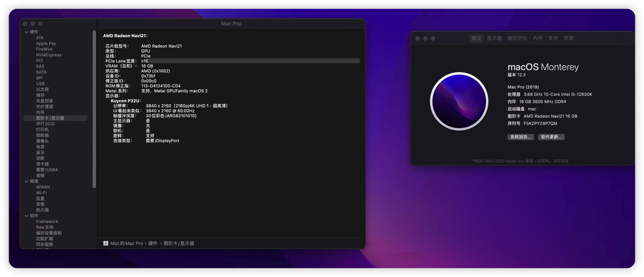The height and width of the screenshot is (277, 644).
Task: Click the Kuycon P32U display heading
Action: [126, 100]
